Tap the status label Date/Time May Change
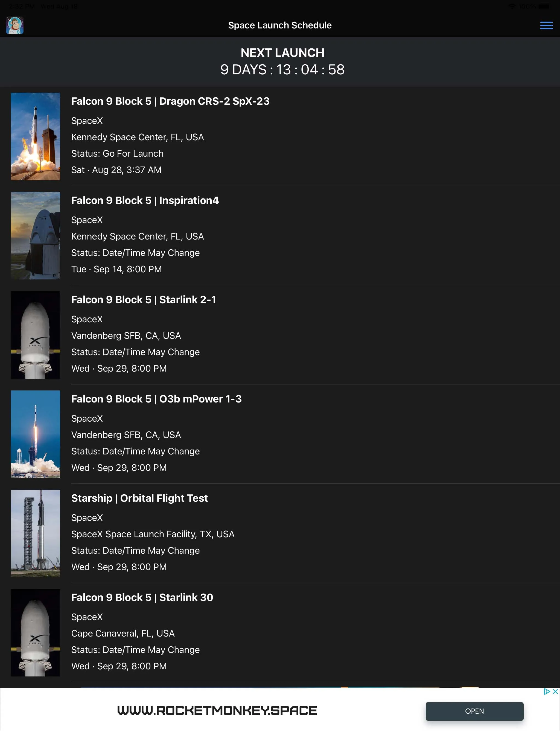Image resolution: width=560 pixels, height=747 pixels. pos(135,252)
